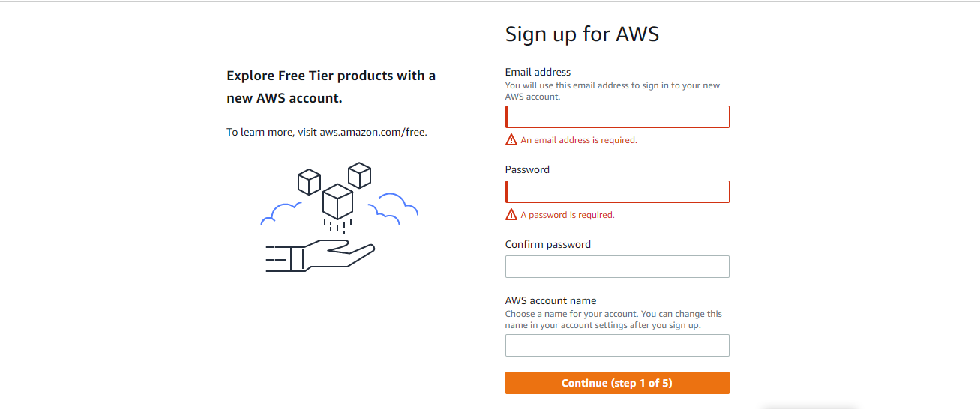
Task: Click 'A password is required' message
Action: [x=568, y=215]
